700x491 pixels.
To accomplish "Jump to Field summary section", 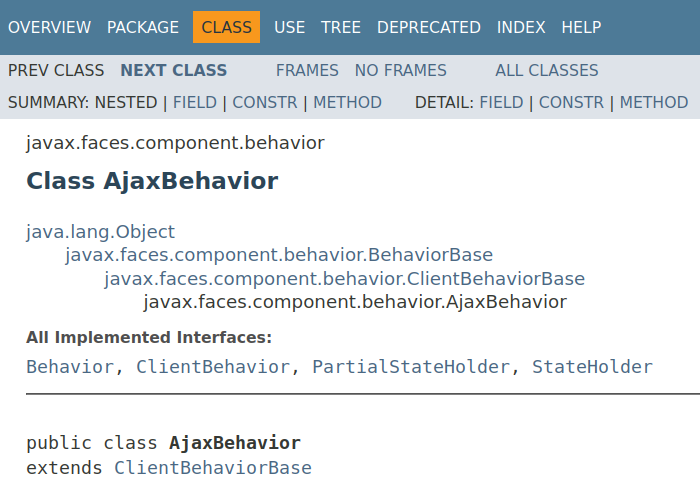I will click(x=195, y=102).
